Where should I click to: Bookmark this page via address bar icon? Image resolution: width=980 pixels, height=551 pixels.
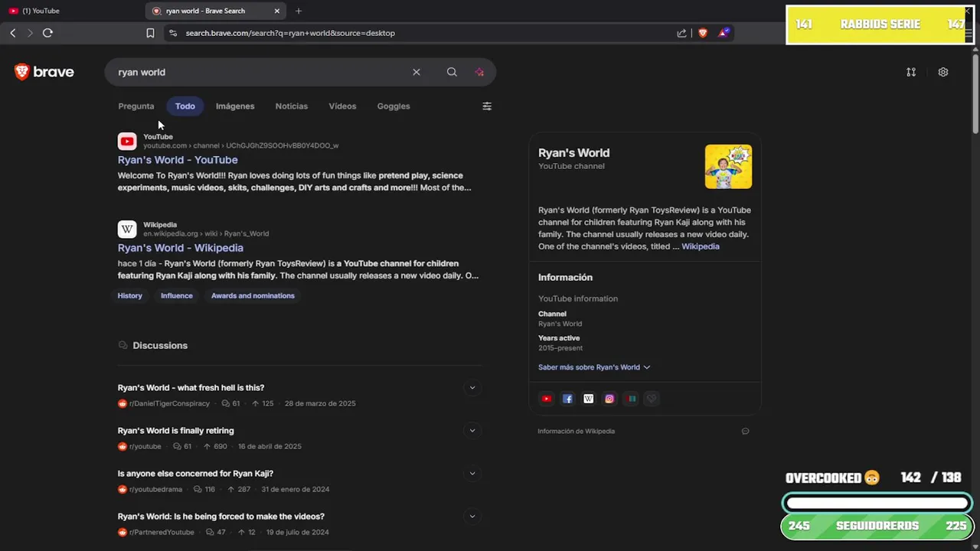[x=150, y=33]
